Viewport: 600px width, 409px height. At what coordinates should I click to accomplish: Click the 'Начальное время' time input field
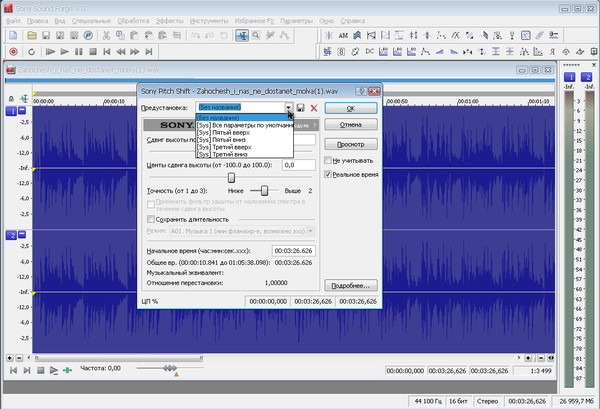(293, 251)
